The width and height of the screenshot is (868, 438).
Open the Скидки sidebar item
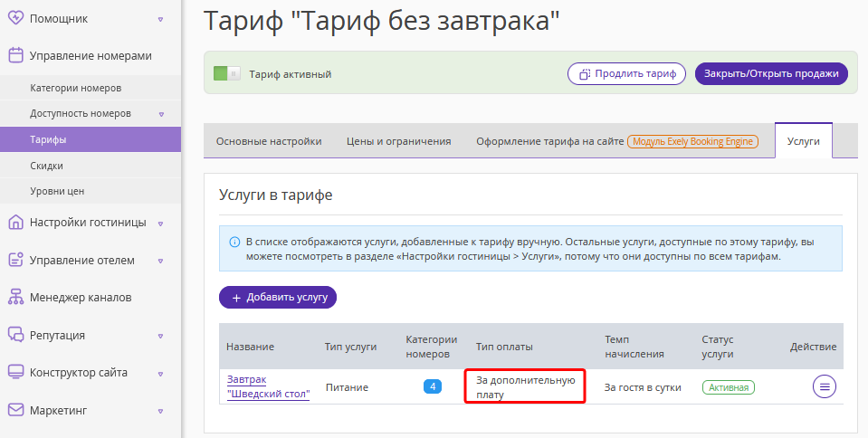pyautogui.click(x=91, y=165)
